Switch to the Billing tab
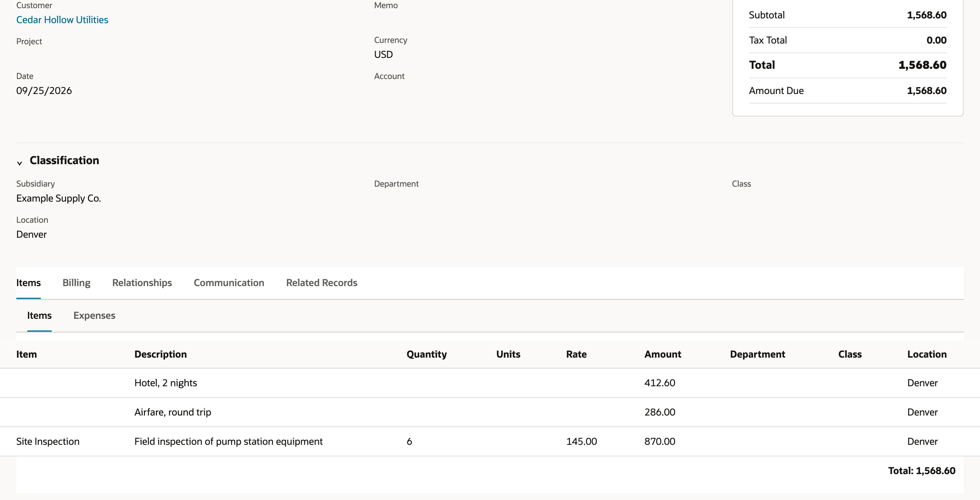The width and height of the screenshot is (980, 500). (x=77, y=283)
